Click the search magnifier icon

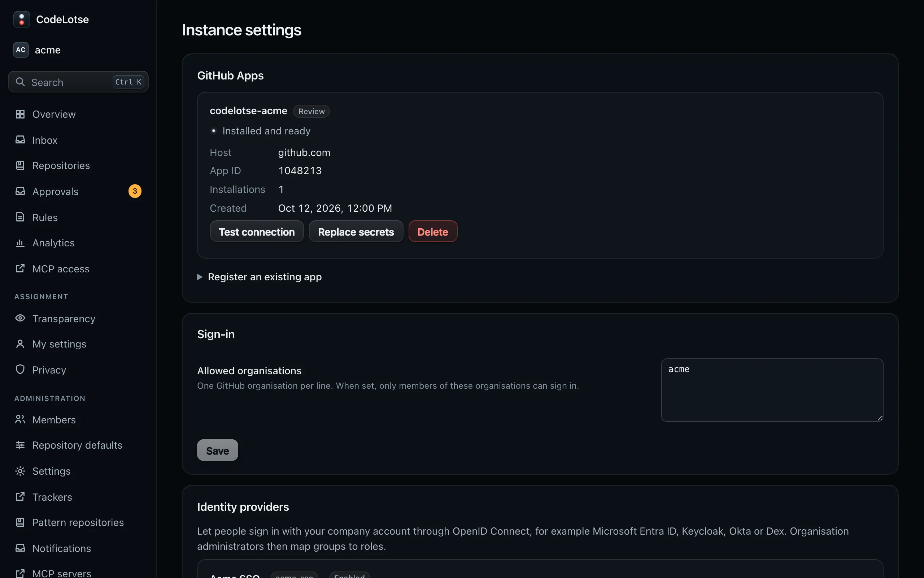pos(20,82)
